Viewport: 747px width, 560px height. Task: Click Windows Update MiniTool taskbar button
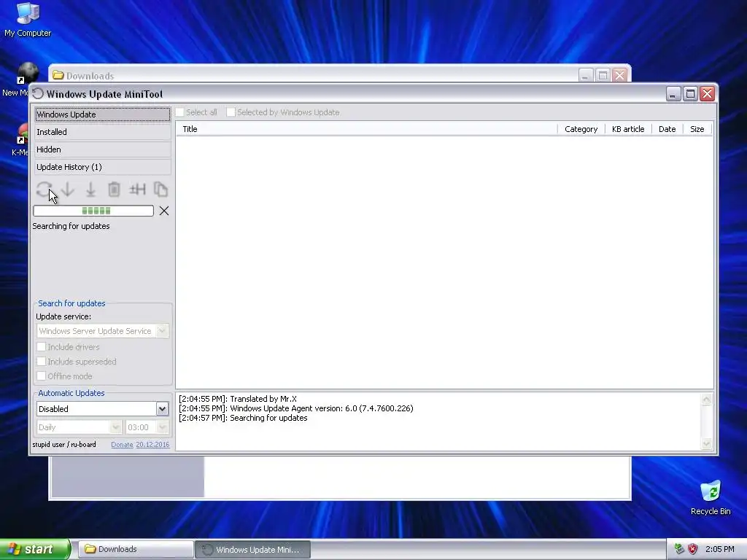coord(253,549)
